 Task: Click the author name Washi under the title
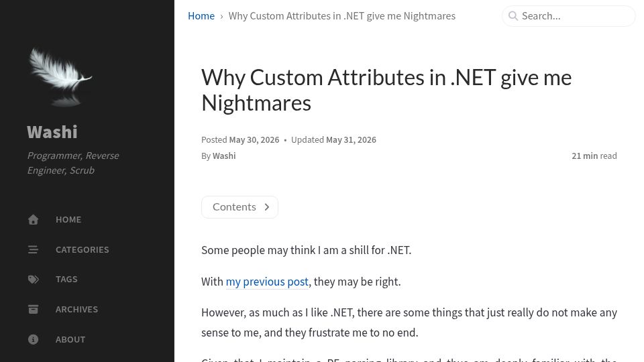[x=224, y=156]
